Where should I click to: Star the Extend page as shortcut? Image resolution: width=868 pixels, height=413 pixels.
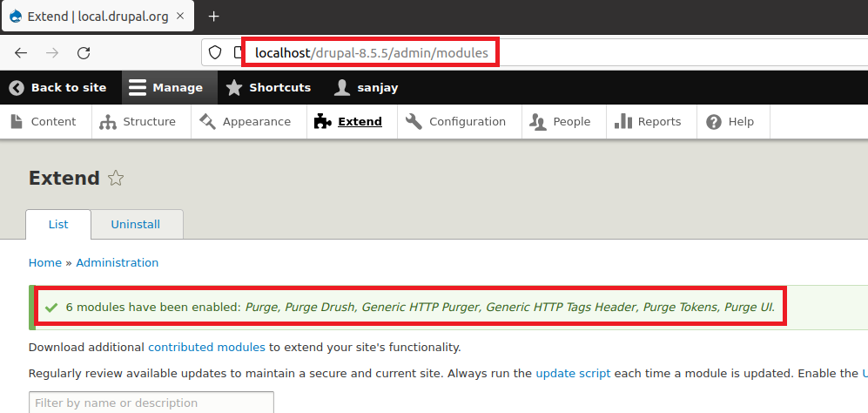click(x=116, y=179)
